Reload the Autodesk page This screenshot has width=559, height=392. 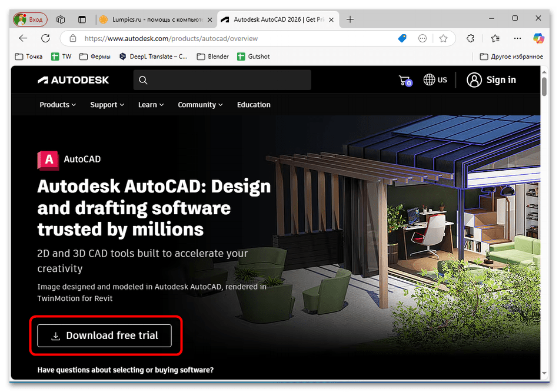coord(45,38)
